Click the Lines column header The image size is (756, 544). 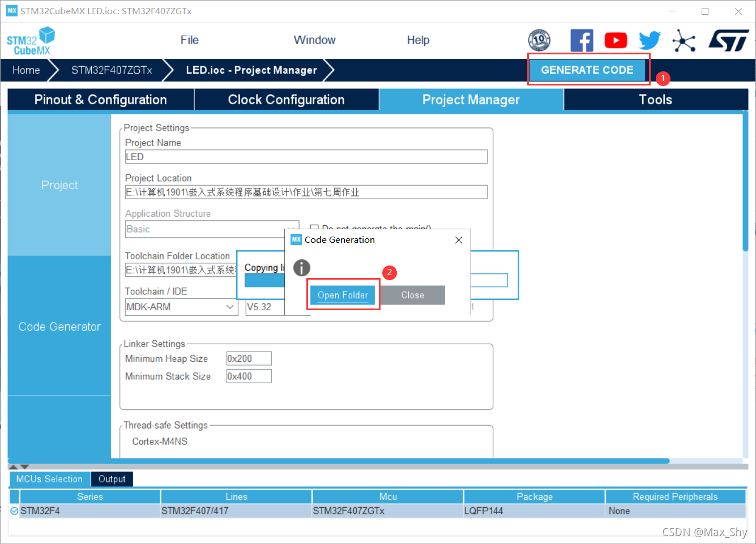click(236, 496)
